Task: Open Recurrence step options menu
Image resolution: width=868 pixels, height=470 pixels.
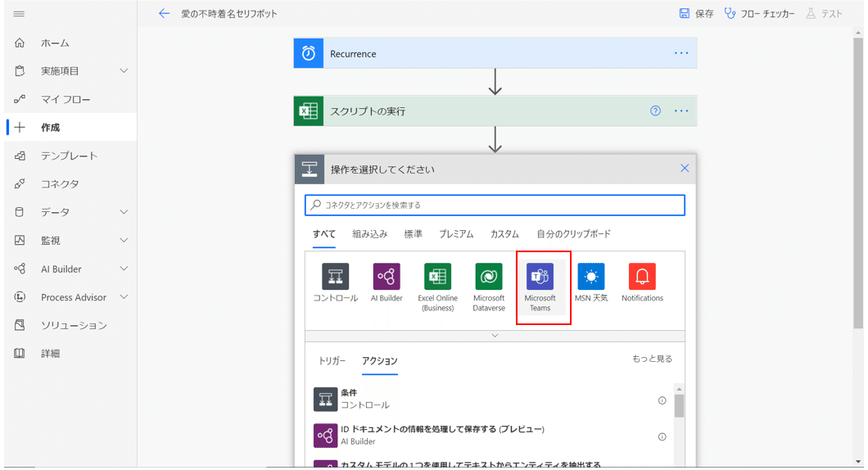Action: [681, 53]
